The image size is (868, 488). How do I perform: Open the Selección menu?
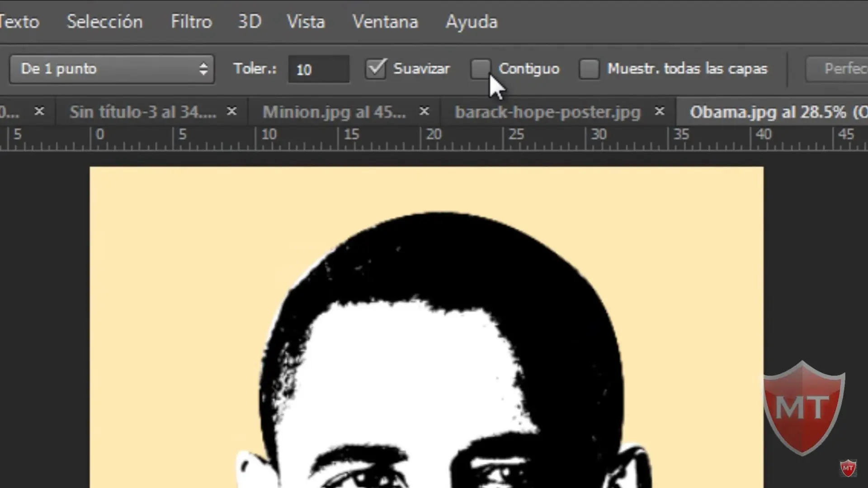[104, 22]
